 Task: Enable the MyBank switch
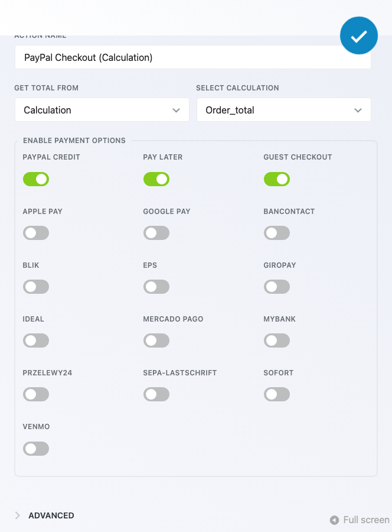277,340
